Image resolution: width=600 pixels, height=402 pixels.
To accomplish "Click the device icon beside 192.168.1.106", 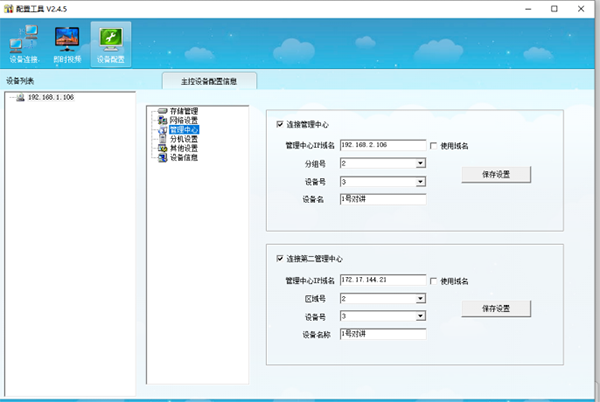I will click(20, 98).
